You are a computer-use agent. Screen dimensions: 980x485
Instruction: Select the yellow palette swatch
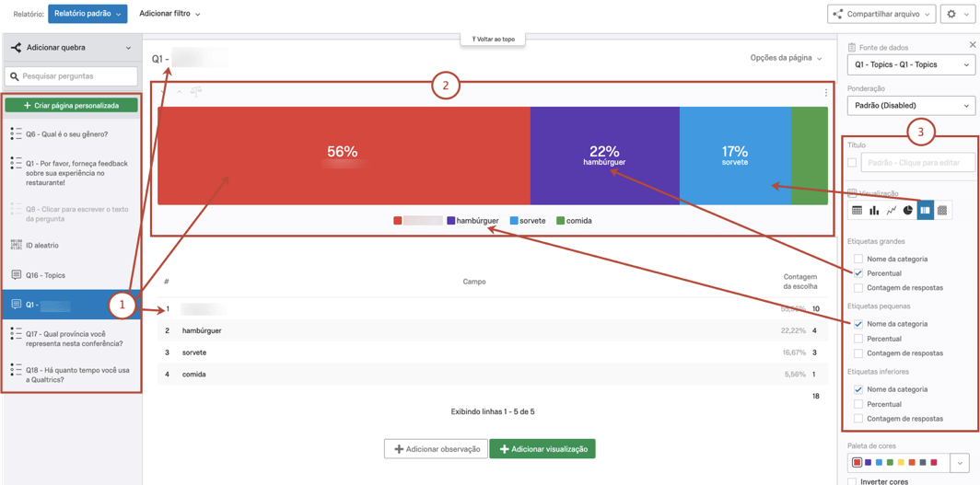pos(901,463)
